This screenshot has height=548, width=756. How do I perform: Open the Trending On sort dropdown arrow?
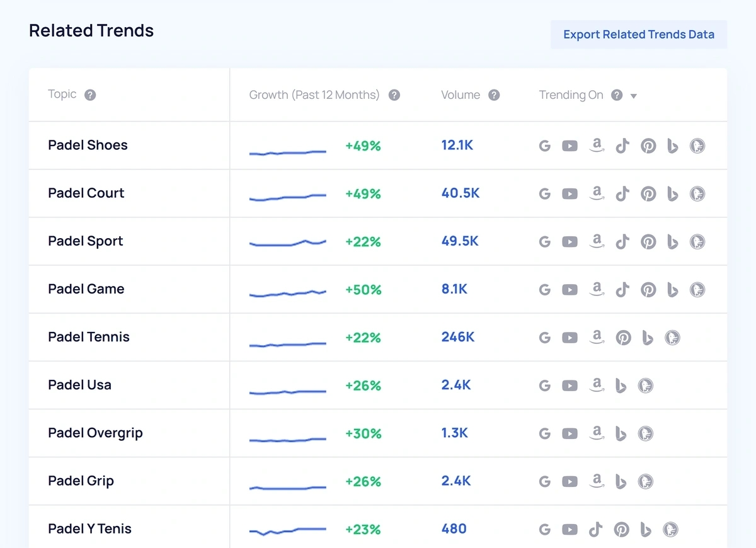click(x=634, y=96)
